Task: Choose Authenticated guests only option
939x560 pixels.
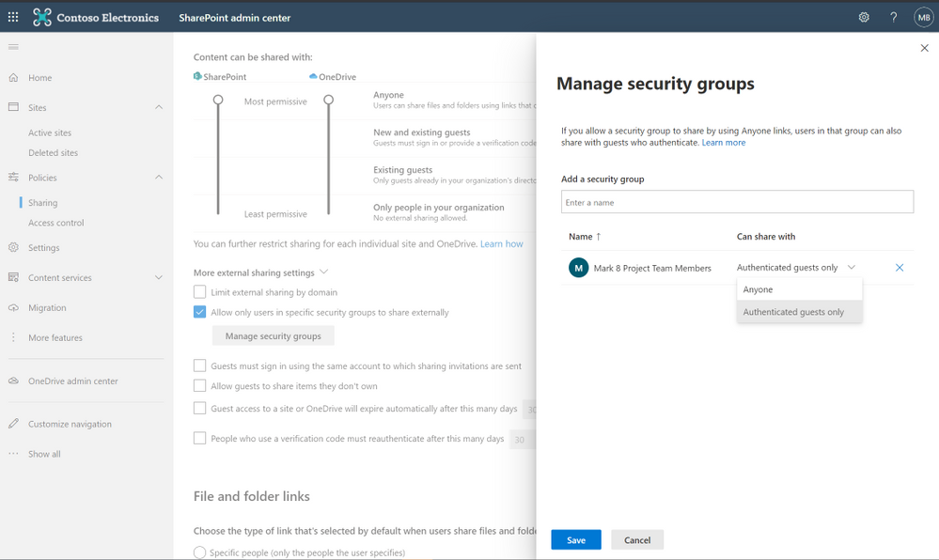Action: point(800,312)
